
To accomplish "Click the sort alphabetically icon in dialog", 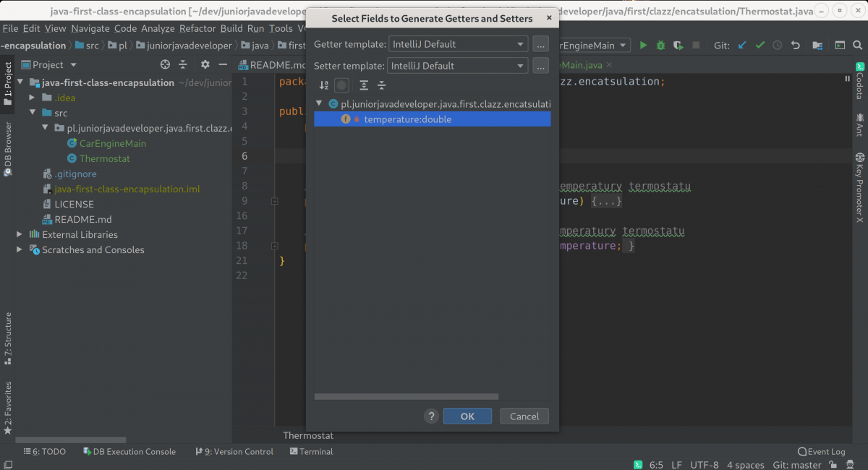I will (x=323, y=85).
